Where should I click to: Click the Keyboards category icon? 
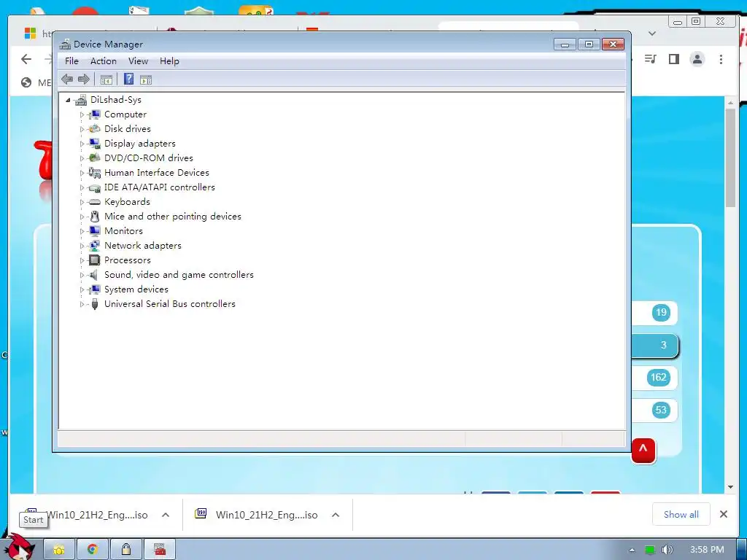point(95,202)
